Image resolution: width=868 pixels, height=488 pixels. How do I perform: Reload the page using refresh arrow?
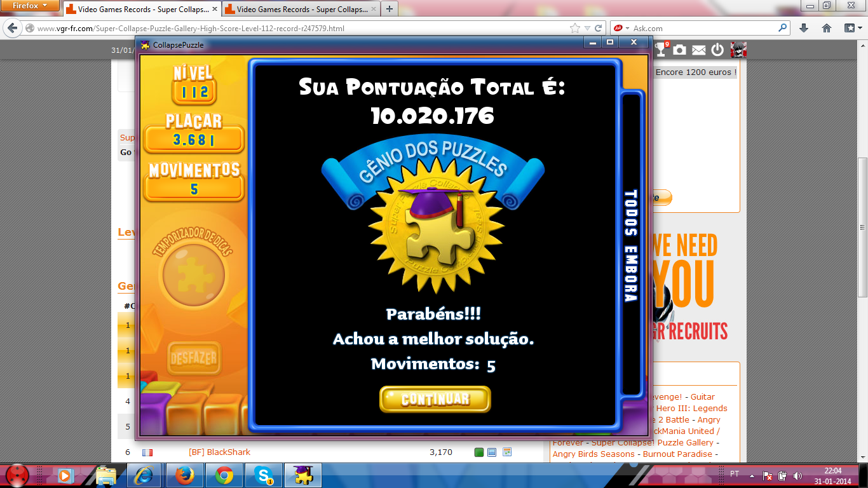pos(598,28)
